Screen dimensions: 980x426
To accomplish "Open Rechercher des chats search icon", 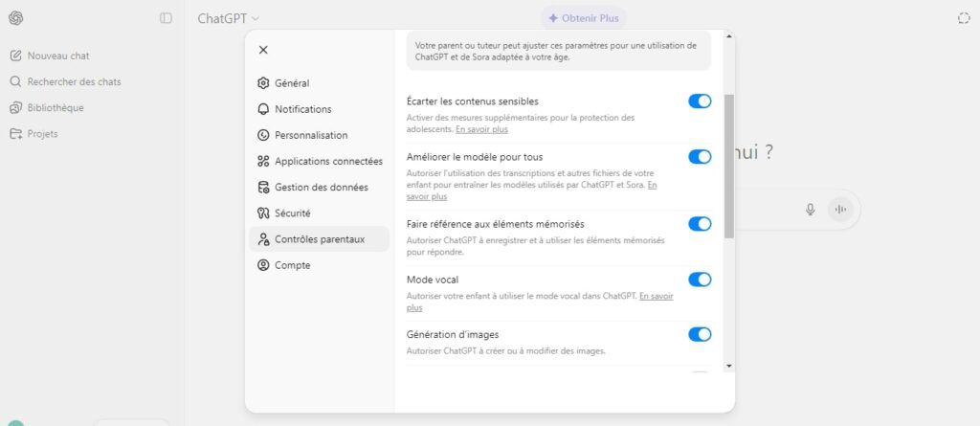I will (15, 81).
